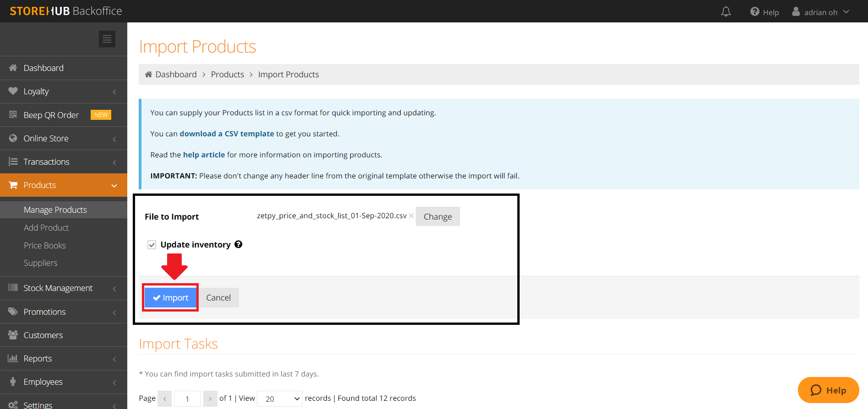The image size is (868, 409).
Task: Click the Update inventory help tooltip icon
Action: point(238,244)
